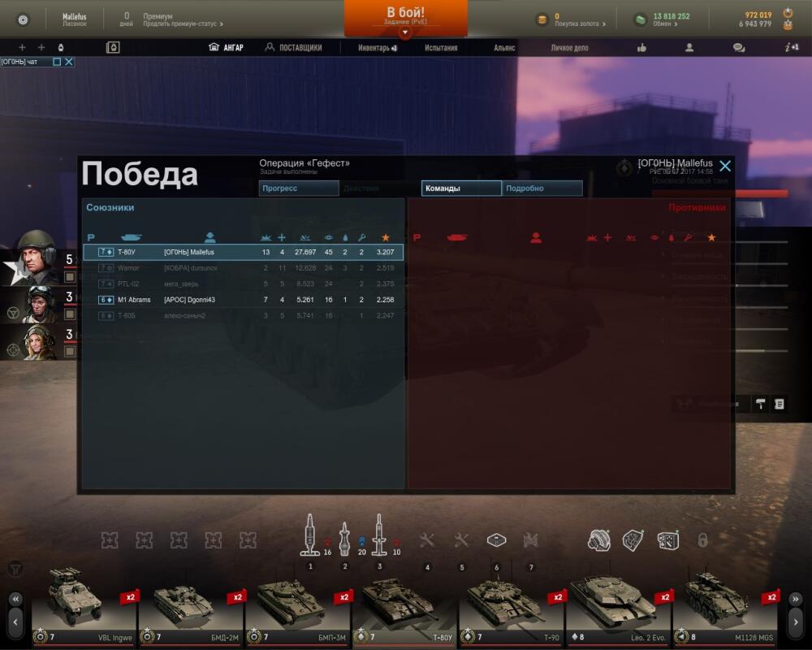Open the settings gear in top bar

point(23,19)
